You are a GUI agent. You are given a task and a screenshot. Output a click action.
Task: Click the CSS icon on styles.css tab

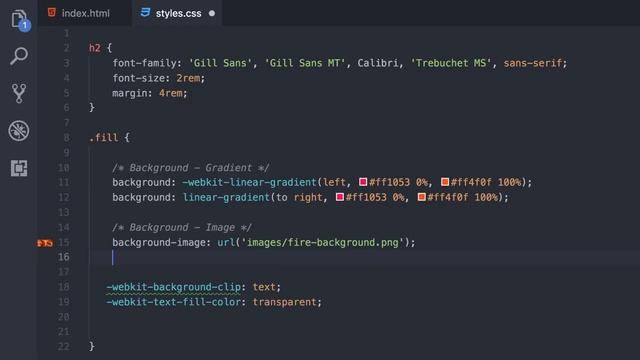(x=145, y=13)
